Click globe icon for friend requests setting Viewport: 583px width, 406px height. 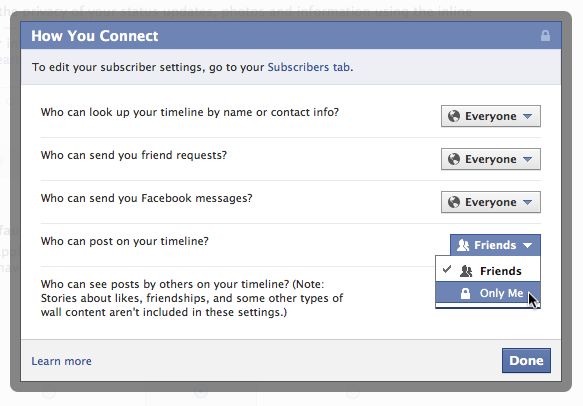(454, 159)
